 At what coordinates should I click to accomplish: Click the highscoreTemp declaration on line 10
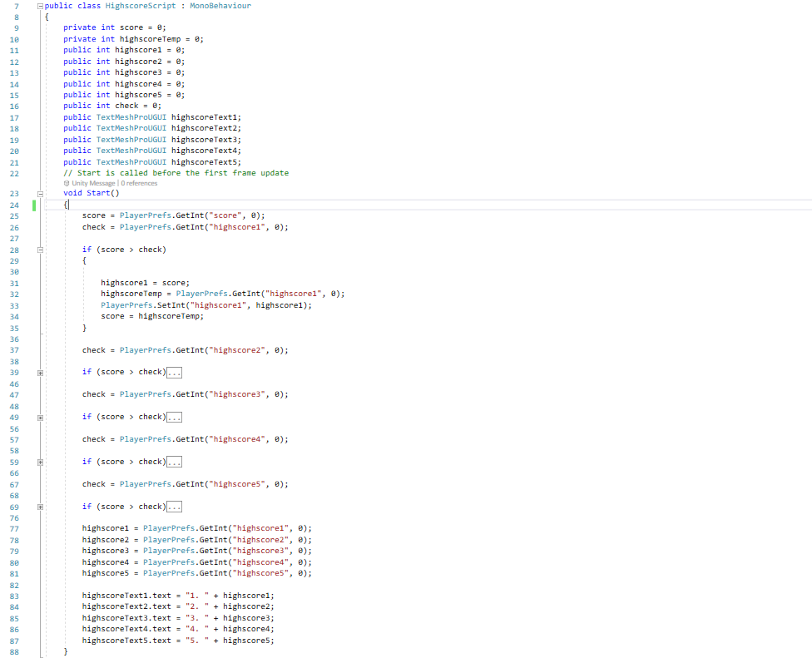(x=134, y=39)
